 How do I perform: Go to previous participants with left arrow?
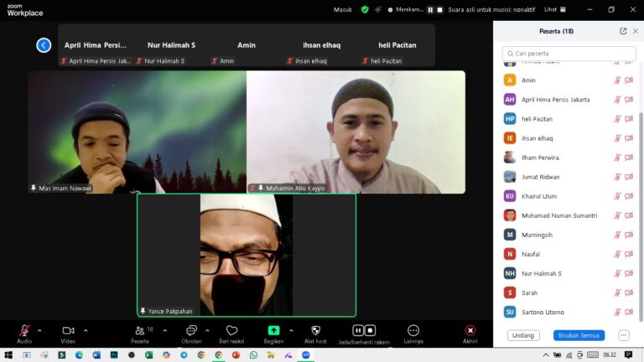click(x=44, y=45)
